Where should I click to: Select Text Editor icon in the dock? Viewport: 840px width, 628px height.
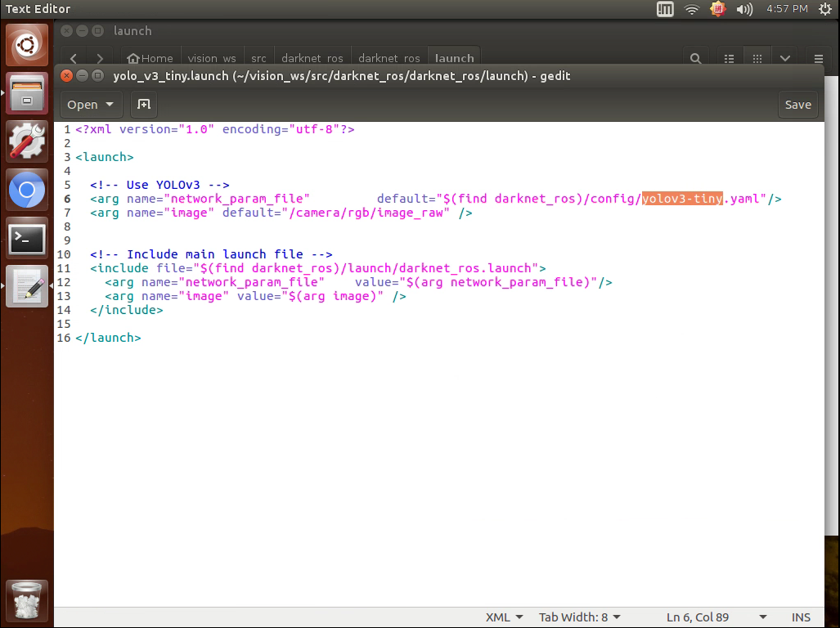pyautogui.click(x=27, y=286)
